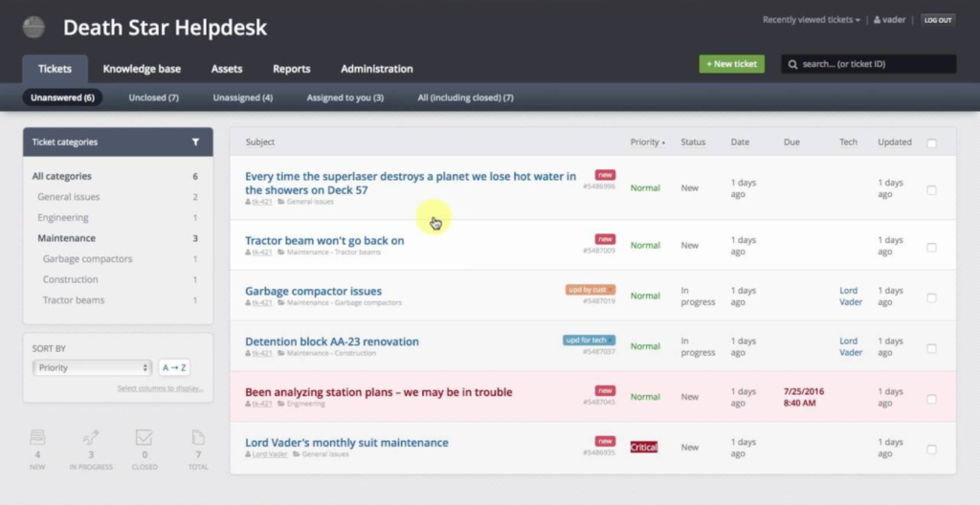Click the In Progress tools icon

click(x=91, y=438)
